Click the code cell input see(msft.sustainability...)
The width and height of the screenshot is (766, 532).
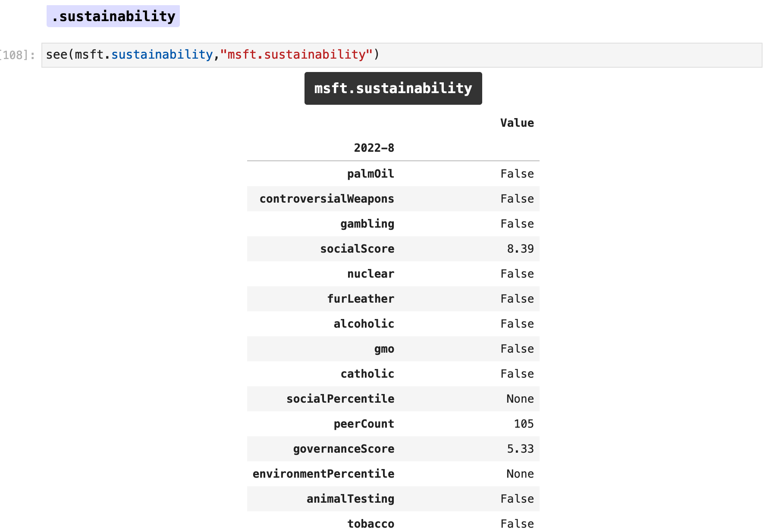(402, 55)
